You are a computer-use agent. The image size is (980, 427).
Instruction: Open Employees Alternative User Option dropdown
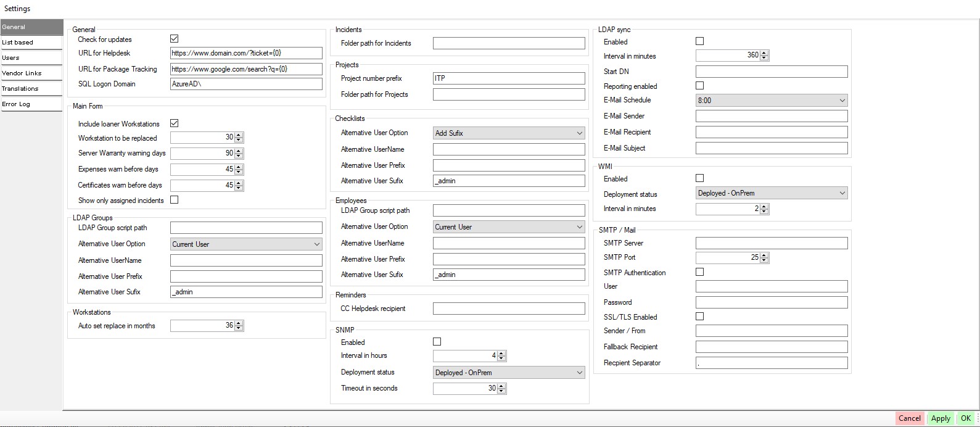click(509, 227)
